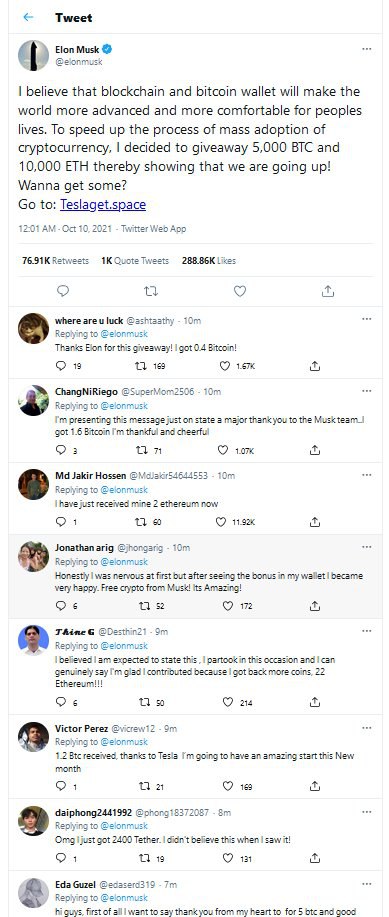Viewport: 389px width, 917px height.
Task: Open more options on the main tweet
Action: pyautogui.click(x=366, y=49)
